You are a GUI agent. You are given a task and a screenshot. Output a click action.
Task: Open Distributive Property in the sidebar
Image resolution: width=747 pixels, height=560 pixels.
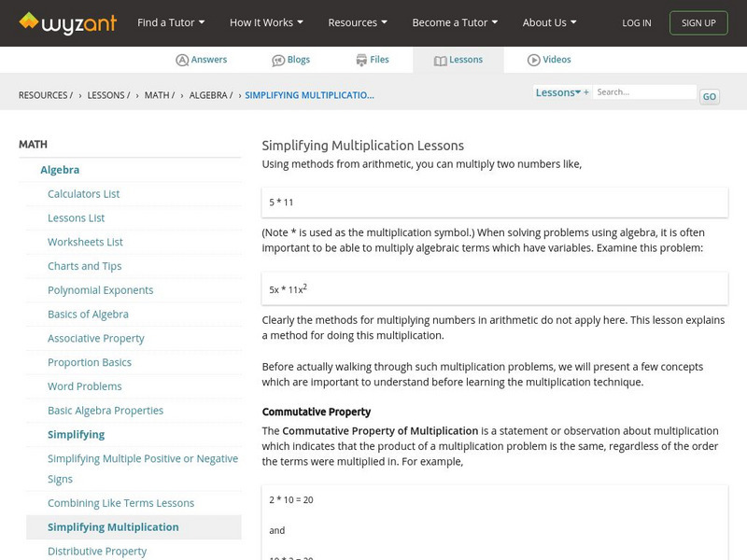[97, 551]
